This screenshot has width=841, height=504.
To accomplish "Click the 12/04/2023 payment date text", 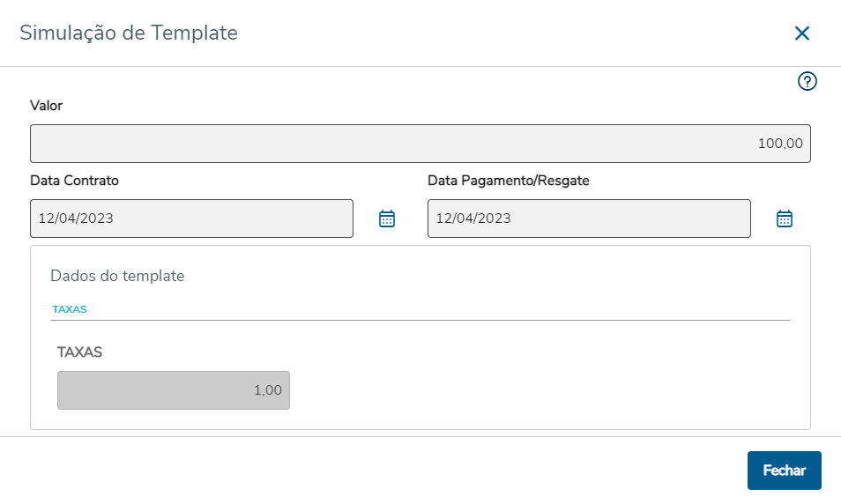I will pos(473,219).
